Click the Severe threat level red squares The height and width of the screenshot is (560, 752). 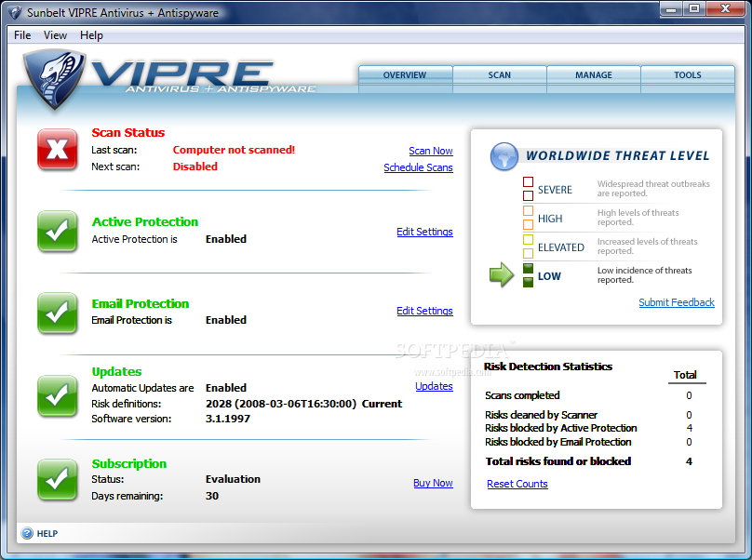pos(528,189)
